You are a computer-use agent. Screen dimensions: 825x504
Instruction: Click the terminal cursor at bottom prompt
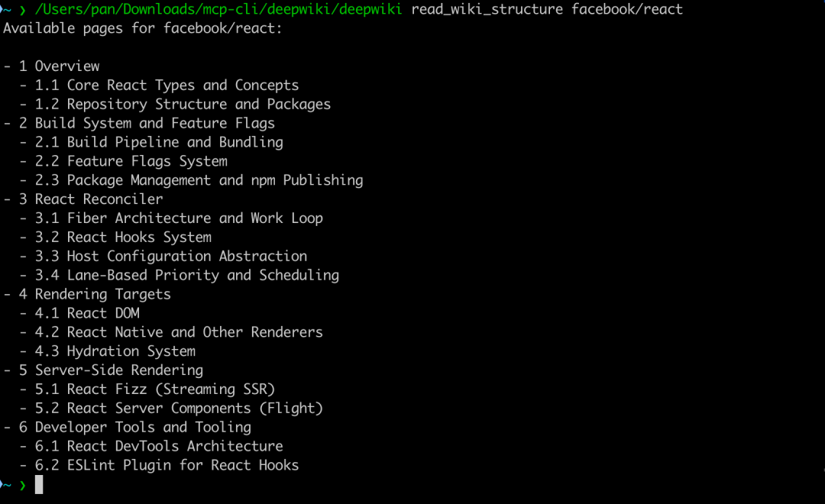39,484
